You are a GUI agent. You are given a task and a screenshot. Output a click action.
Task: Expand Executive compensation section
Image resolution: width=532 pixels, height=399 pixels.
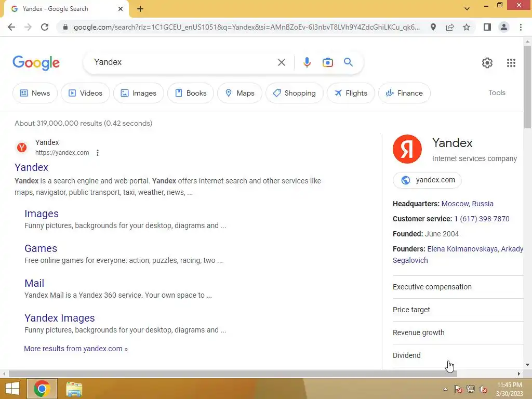(458, 287)
